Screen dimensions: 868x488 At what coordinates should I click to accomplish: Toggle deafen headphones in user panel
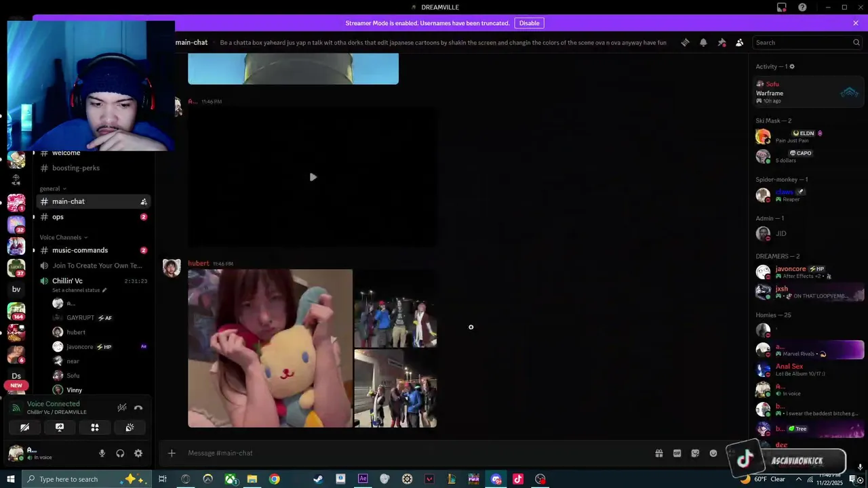click(120, 453)
